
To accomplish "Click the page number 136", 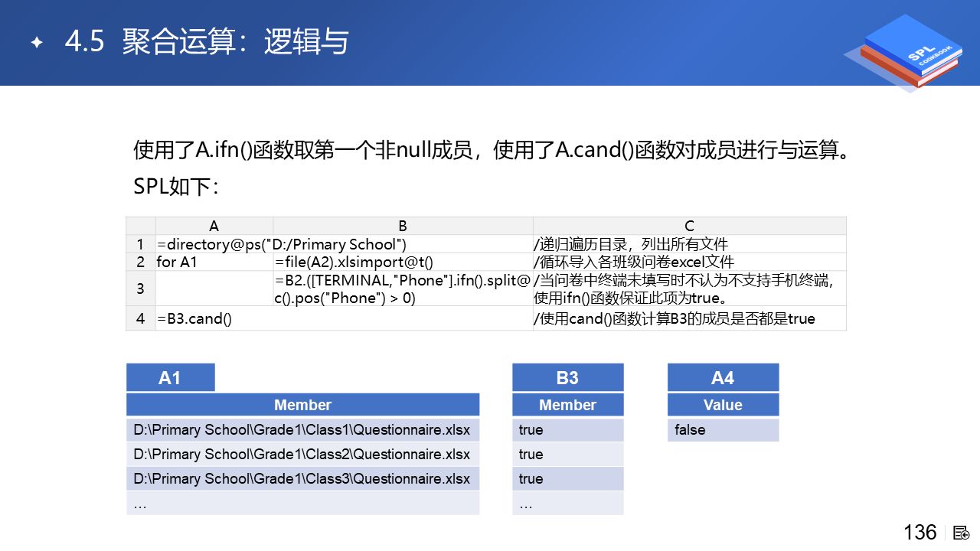I will tap(920, 532).
